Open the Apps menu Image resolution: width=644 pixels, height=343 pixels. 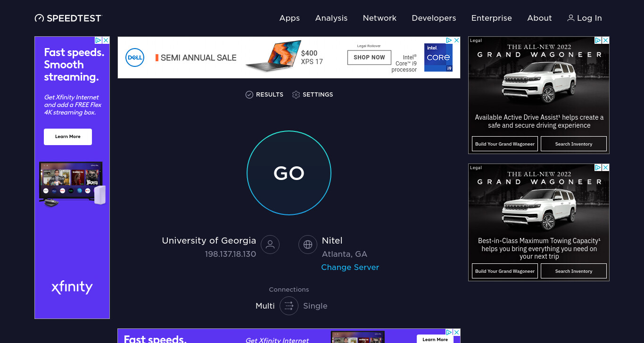point(289,18)
